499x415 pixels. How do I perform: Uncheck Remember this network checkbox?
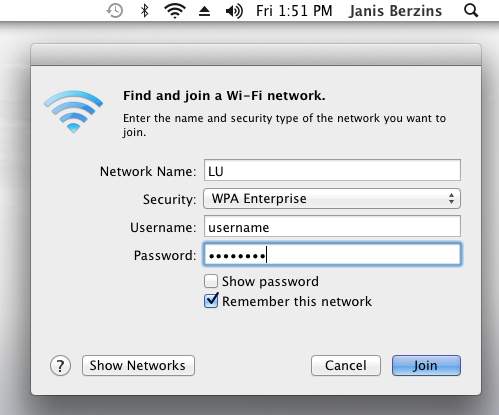coord(211,301)
